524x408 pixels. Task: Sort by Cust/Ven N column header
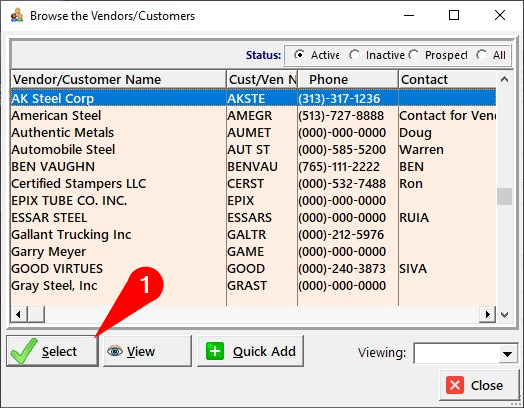click(x=262, y=79)
